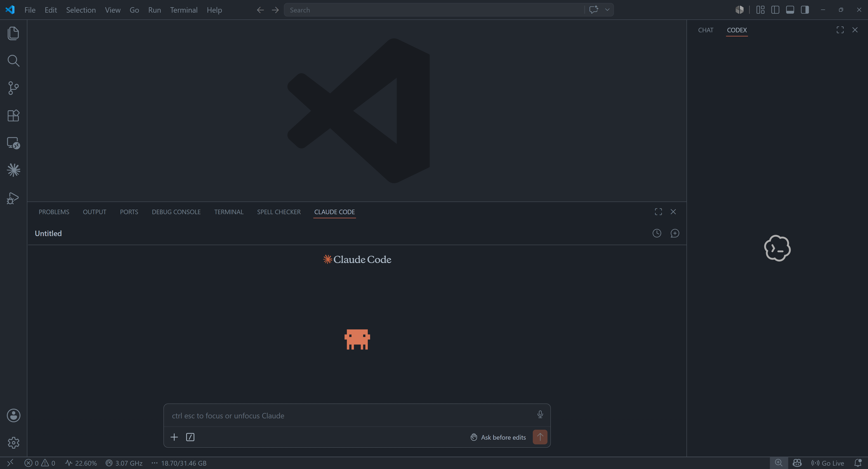Open the Go menu

click(x=134, y=10)
